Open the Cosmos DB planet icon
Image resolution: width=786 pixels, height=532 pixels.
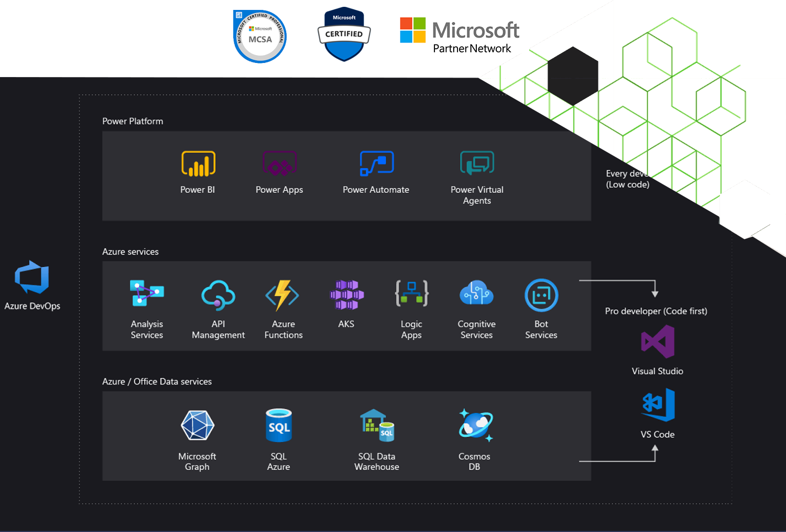[x=476, y=425]
